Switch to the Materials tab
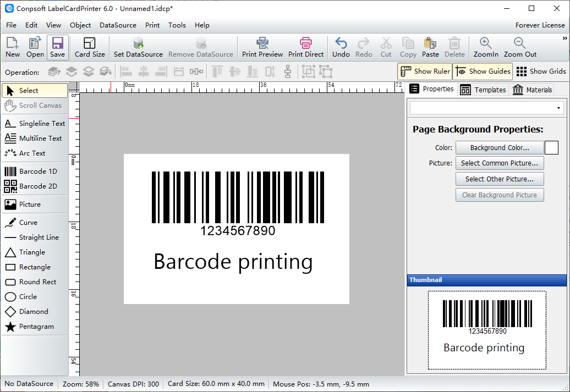This screenshot has height=392, width=570. pyautogui.click(x=532, y=90)
